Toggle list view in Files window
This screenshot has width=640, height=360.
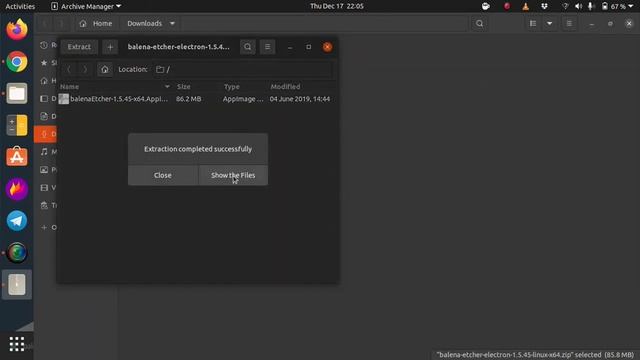click(533, 24)
